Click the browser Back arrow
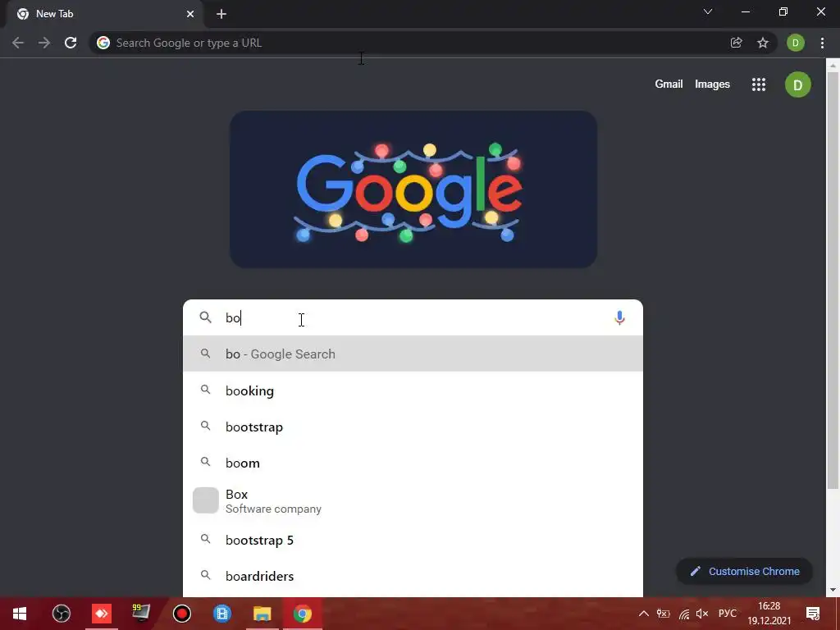The height and width of the screenshot is (630, 840). click(18, 43)
